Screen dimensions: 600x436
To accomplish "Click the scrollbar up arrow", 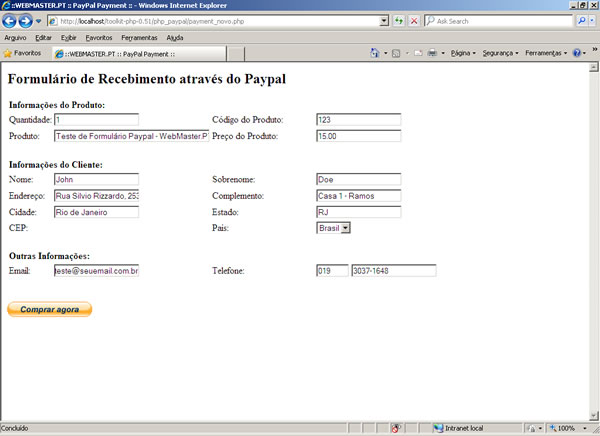I will tap(593, 67).
